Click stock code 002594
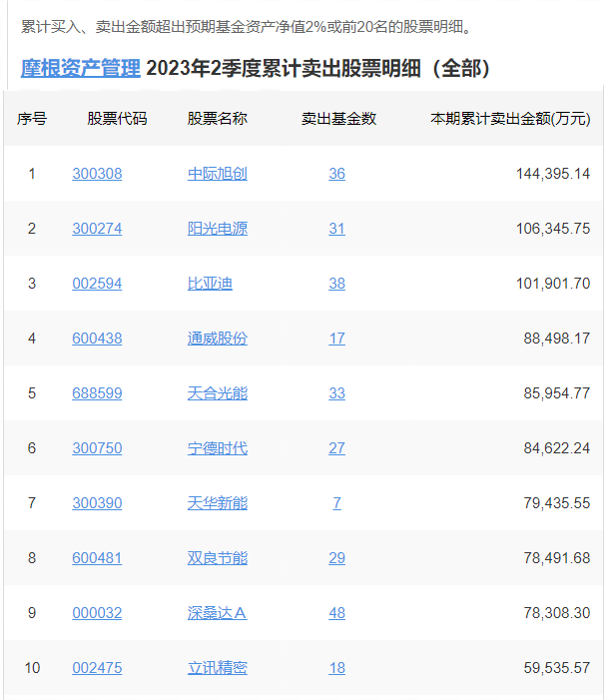Screen dimensions: 612x700 pyautogui.click(x=97, y=284)
